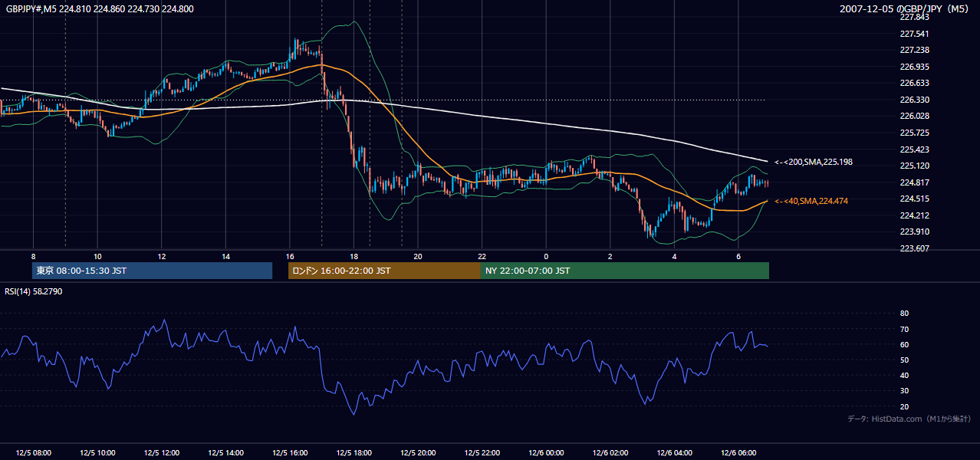Click the hour 6 tick on price chart
980x460 pixels.
738,256
